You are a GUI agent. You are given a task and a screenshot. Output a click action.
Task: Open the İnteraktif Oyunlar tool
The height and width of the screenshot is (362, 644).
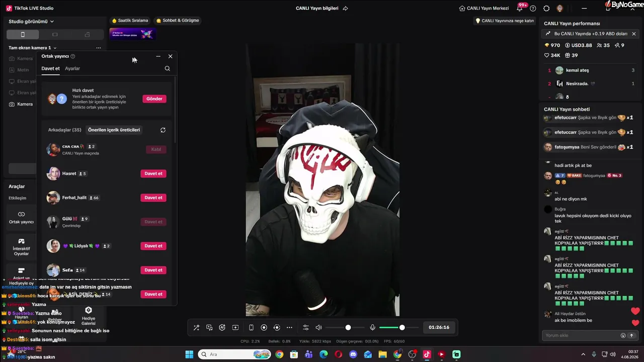21,247
